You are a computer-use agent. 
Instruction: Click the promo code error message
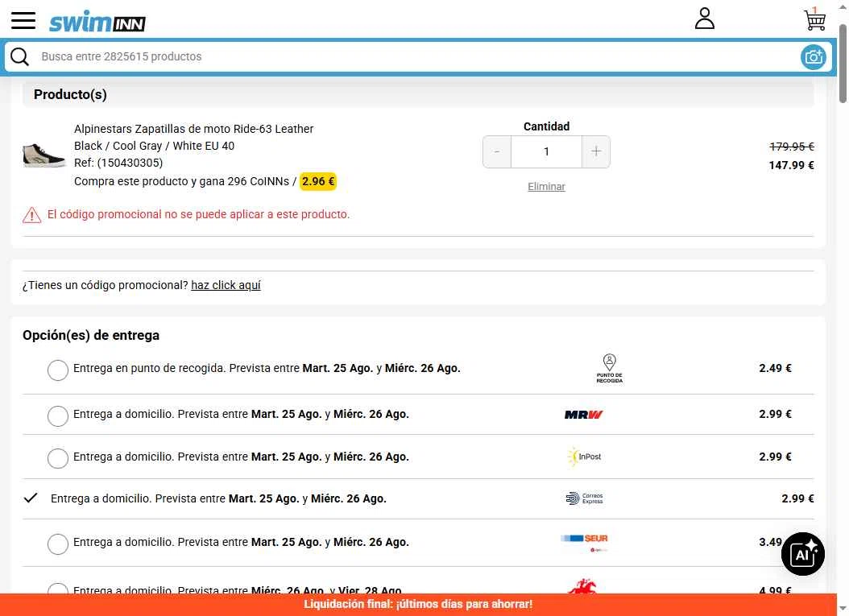(198, 214)
